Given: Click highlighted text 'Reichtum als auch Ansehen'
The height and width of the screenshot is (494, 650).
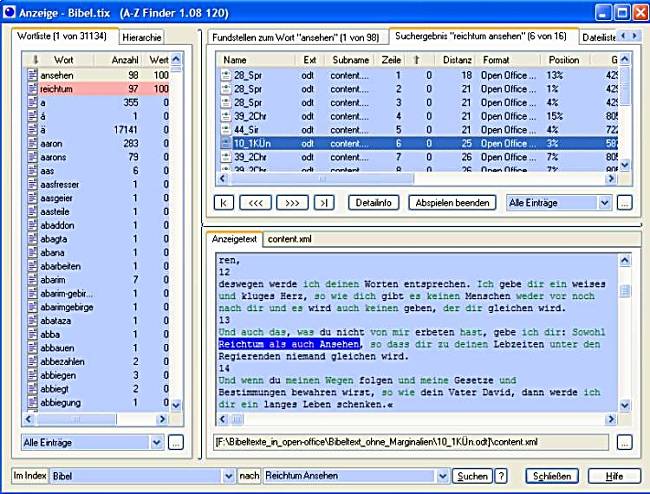Looking at the screenshot, I should pyautogui.click(x=289, y=344).
